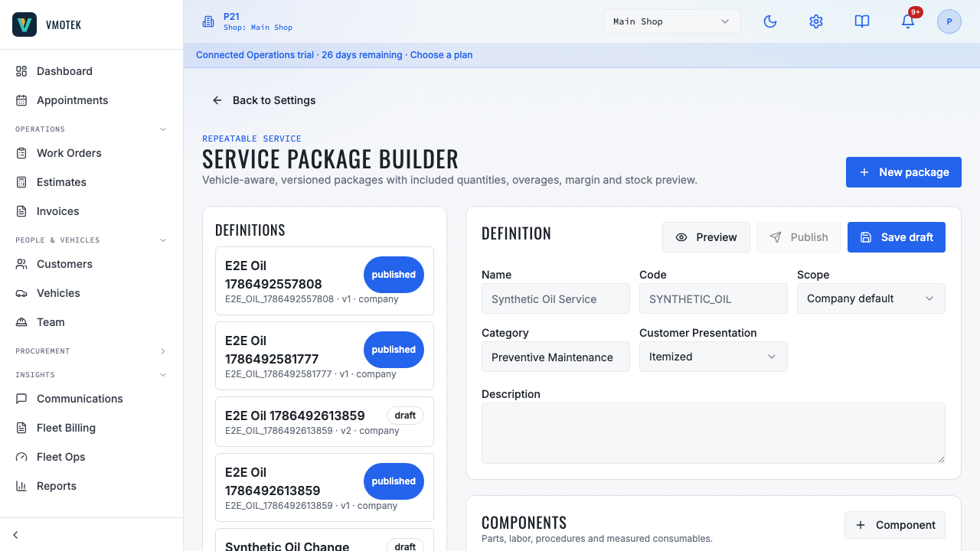Click into the Code input field
Screen dimensions: 980x551
tap(714, 298)
